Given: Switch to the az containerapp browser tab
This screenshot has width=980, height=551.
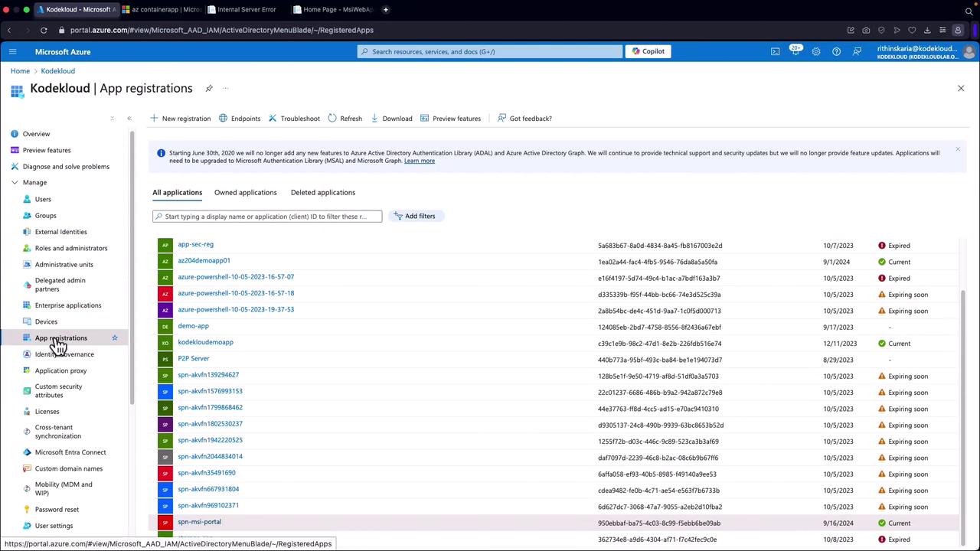Looking at the screenshot, I should click(x=162, y=9).
